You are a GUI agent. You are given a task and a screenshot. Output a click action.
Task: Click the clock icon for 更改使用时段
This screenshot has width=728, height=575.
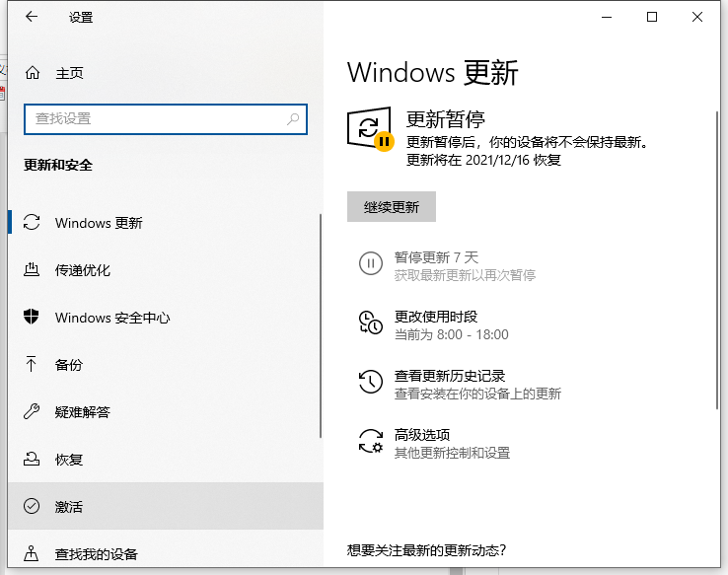(370, 323)
